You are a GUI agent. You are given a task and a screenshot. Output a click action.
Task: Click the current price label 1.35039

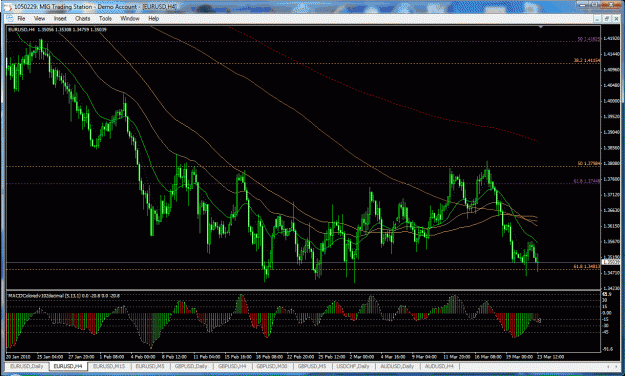[610, 262]
